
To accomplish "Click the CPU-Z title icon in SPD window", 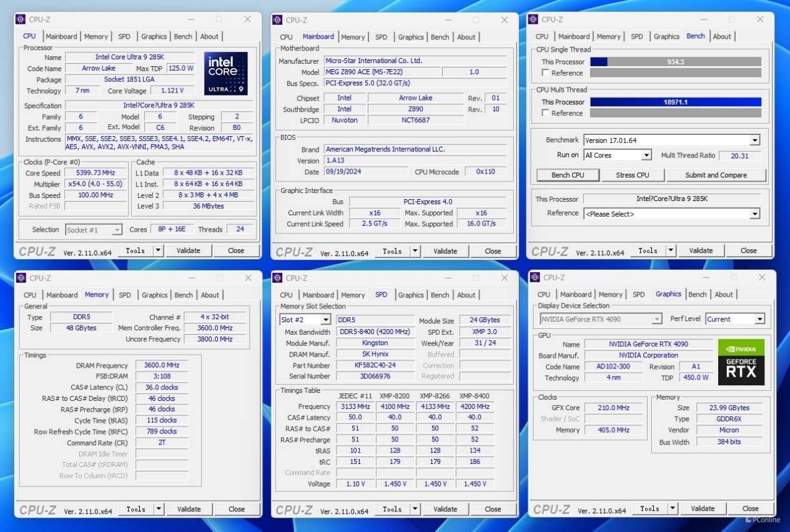I will (x=277, y=278).
